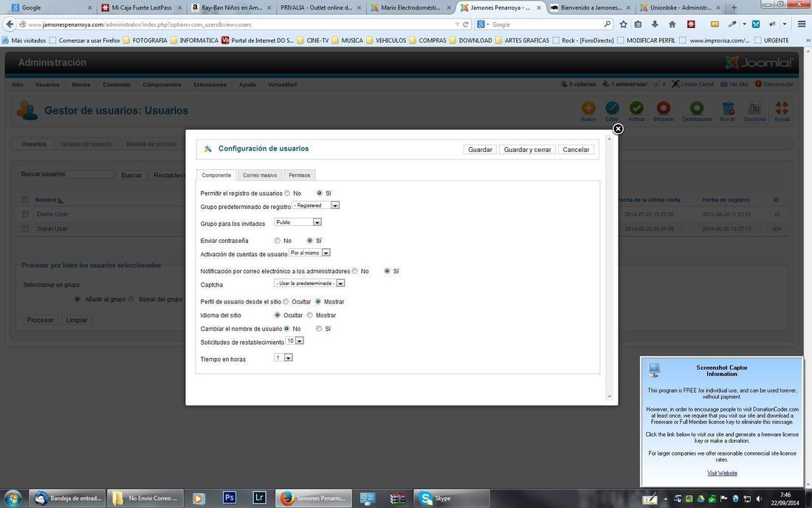This screenshot has height=508, width=812.
Task: Open the bookmarks list icon in the Firefox toolbar
Action: pos(638,24)
